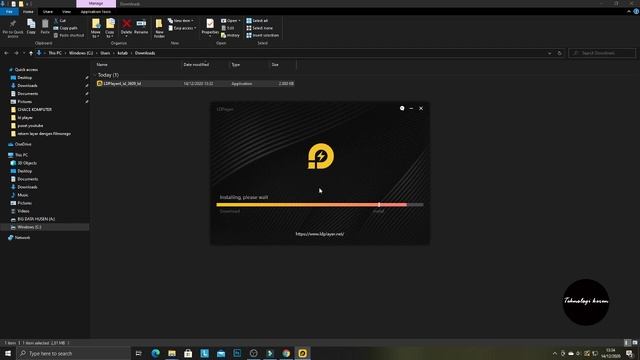The image size is (640, 360).
Task: Click the Properties button
Action: [x=210, y=27]
